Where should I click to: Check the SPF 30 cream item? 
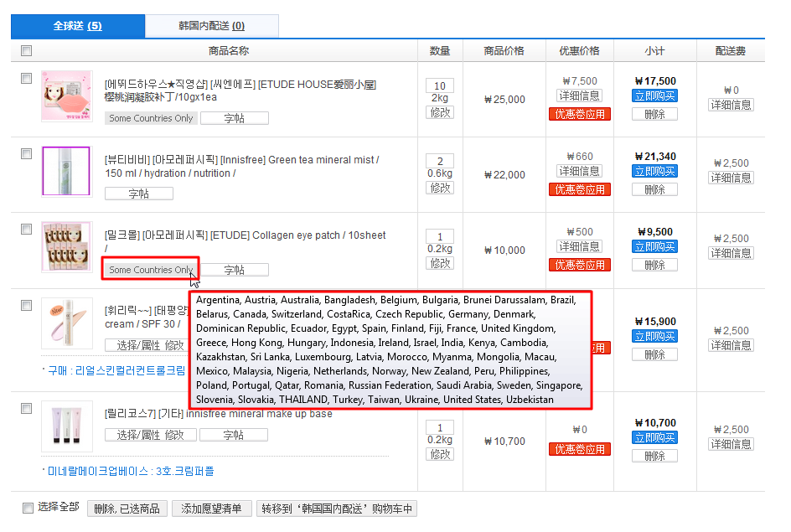pyautogui.click(x=26, y=305)
